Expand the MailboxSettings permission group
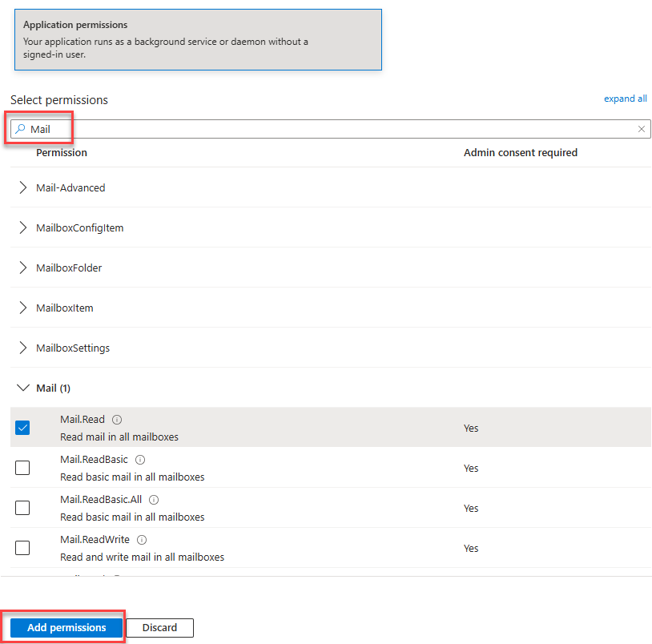The height and width of the screenshot is (644, 652). click(x=22, y=348)
